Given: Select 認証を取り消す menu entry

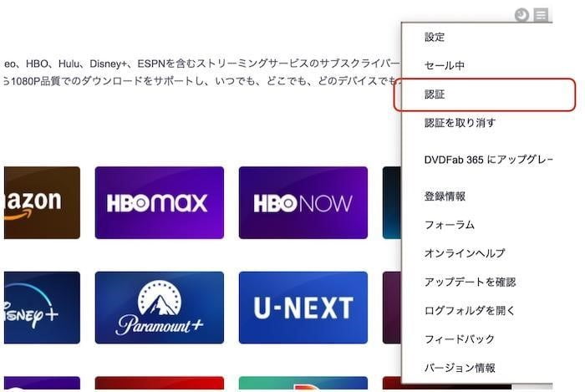Looking at the screenshot, I should click(460, 123).
